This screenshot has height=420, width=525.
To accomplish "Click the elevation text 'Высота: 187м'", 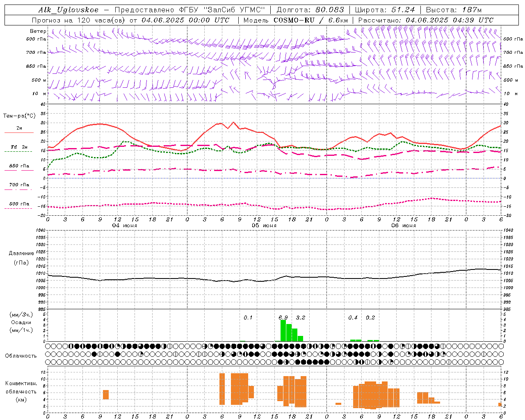I will click(x=454, y=10).
